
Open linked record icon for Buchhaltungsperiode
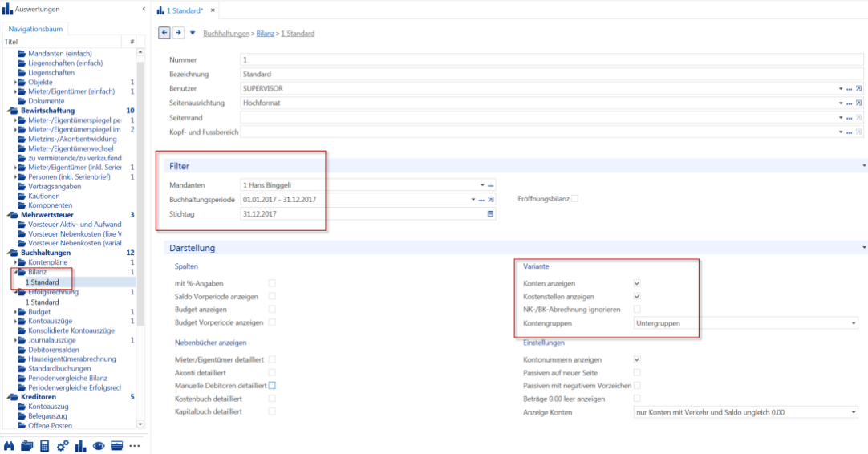(490, 199)
